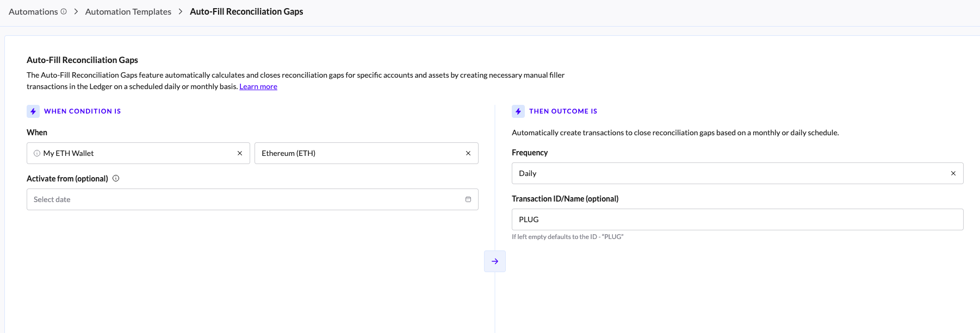Focus the Transaction ID/Name field containing PLUG
980x333 pixels.
tap(737, 219)
